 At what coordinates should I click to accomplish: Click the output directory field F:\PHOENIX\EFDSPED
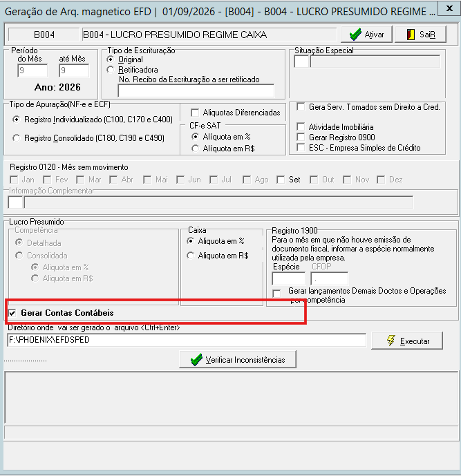coord(187,340)
